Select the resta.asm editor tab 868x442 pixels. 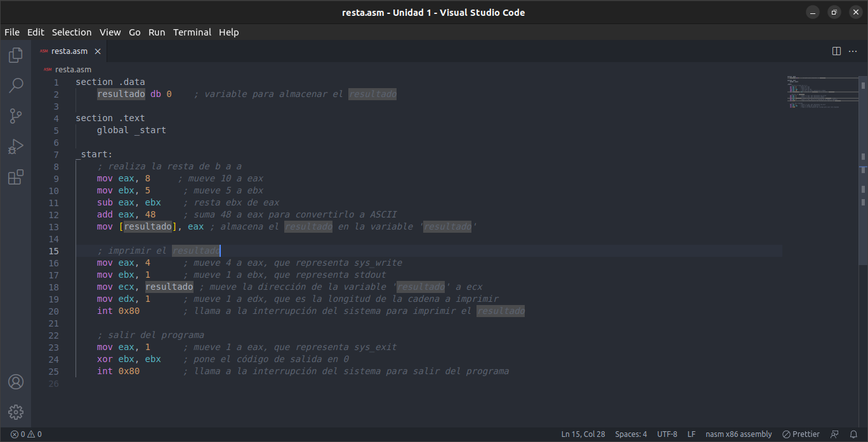tap(69, 51)
